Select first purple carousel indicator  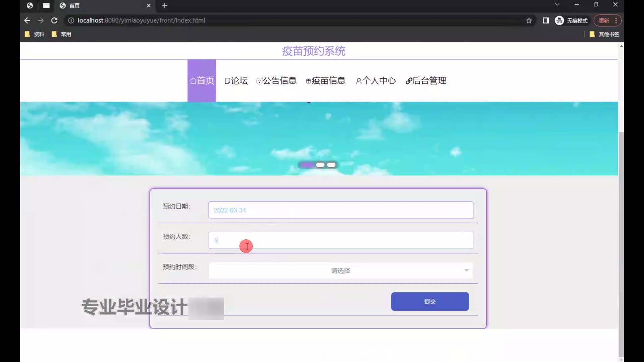(x=307, y=165)
